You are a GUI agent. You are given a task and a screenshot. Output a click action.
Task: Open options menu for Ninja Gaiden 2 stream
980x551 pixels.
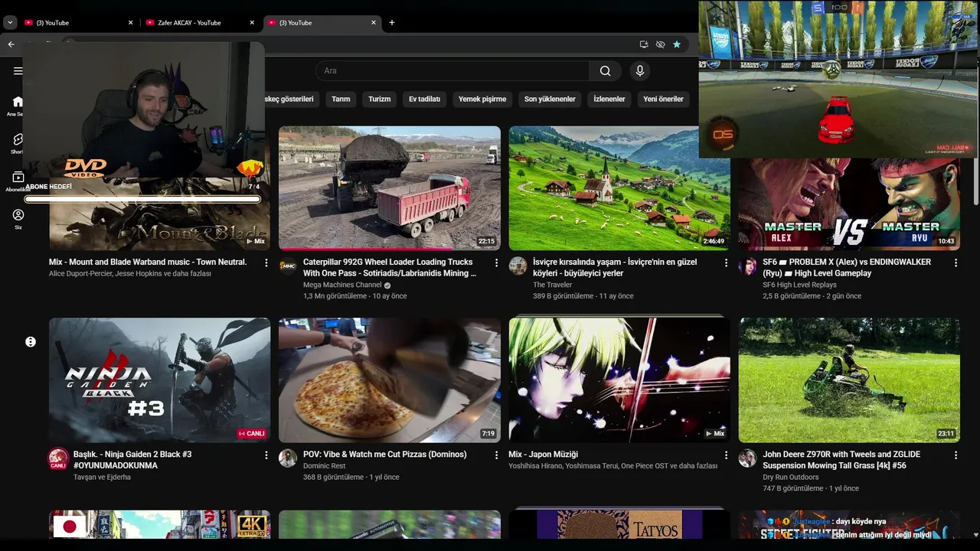tap(266, 455)
